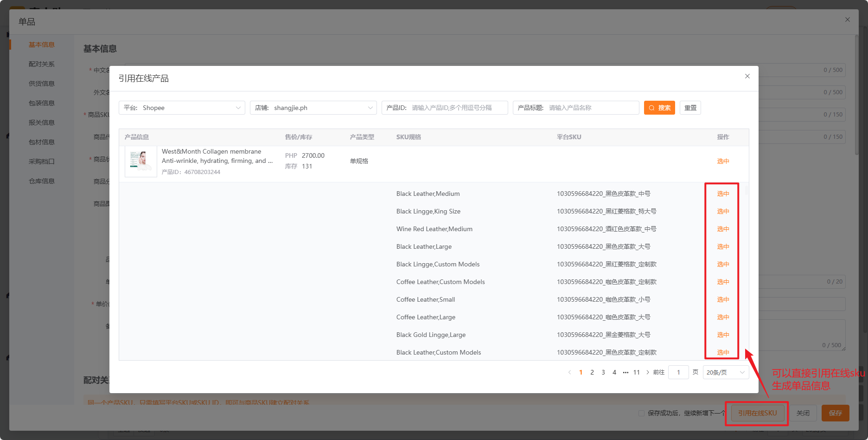The width and height of the screenshot is (868, 440).
Task: Click the ellipsis in pagination
Action: (625, 372)
